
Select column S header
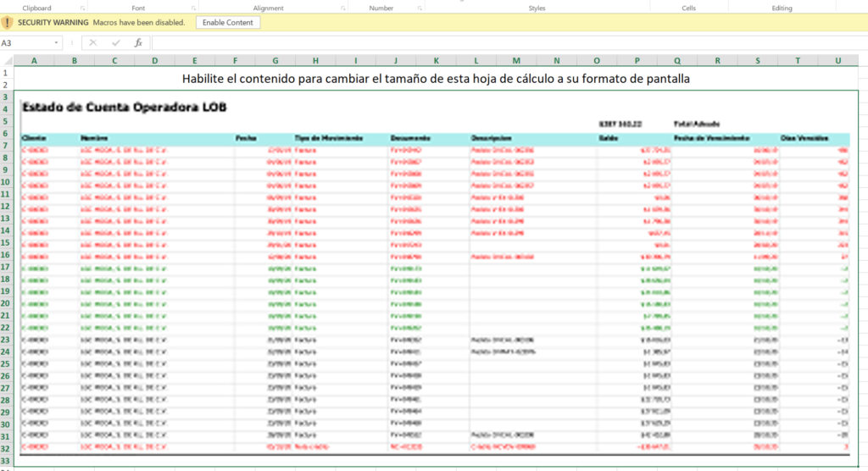758,61
